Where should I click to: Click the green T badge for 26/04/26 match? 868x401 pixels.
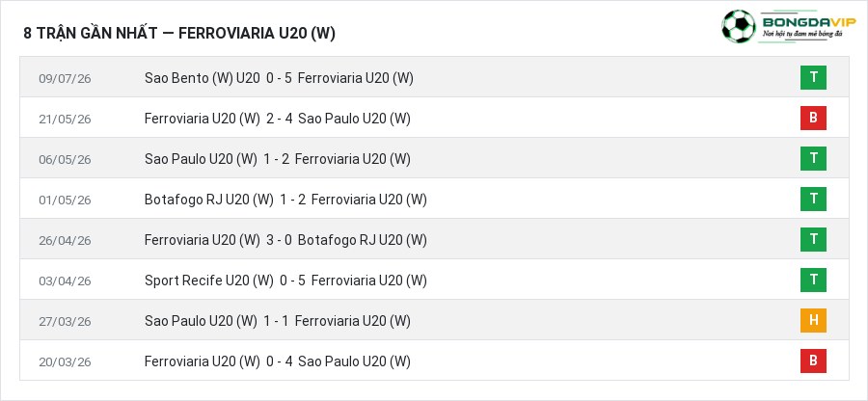[x=813, y=239]
